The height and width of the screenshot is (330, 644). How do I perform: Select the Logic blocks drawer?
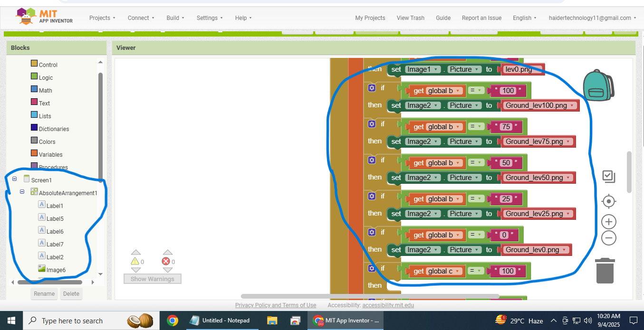(x=42, y=77)
